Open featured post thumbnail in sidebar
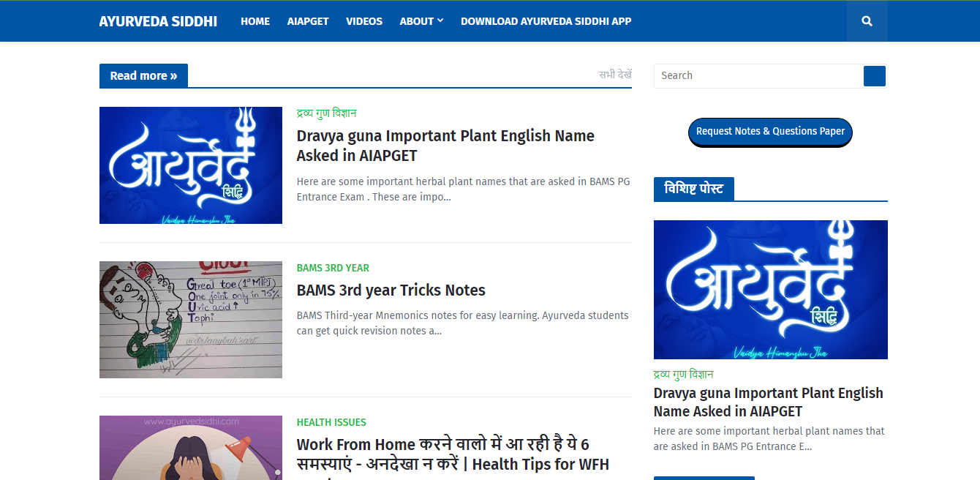 [x=771, y=290]
